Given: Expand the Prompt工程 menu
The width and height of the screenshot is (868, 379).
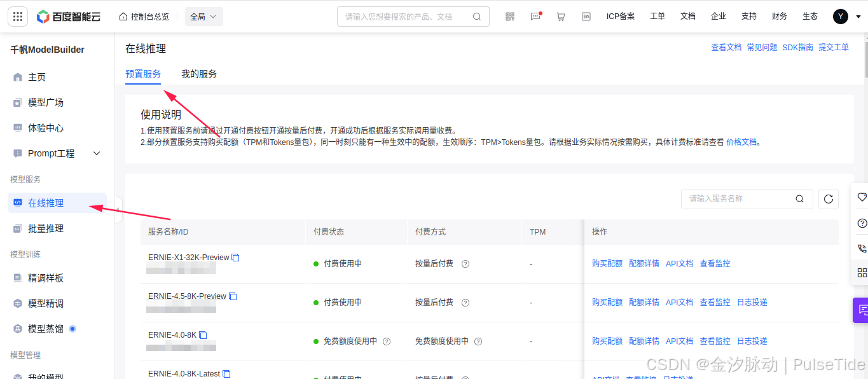Looking at the screenshot, I should pyautogui.click(x=97, y=153).
